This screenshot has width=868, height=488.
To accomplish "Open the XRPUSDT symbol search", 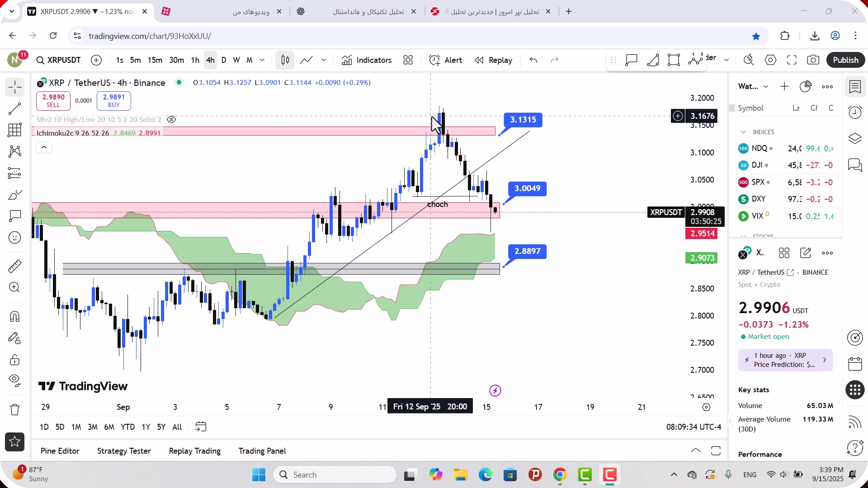I will (x=58, y=60).
